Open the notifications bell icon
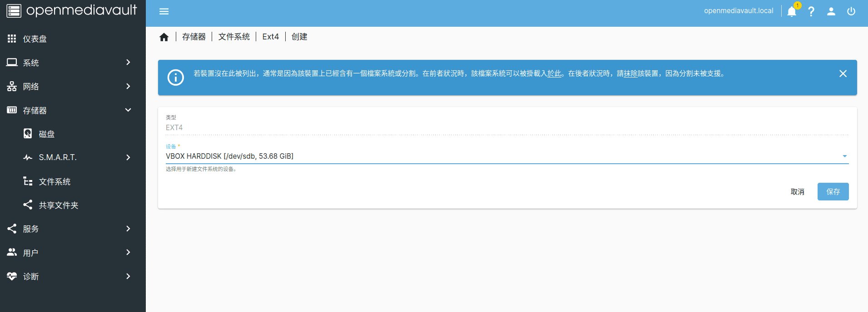868x312 pixels. tap(792, 11)
